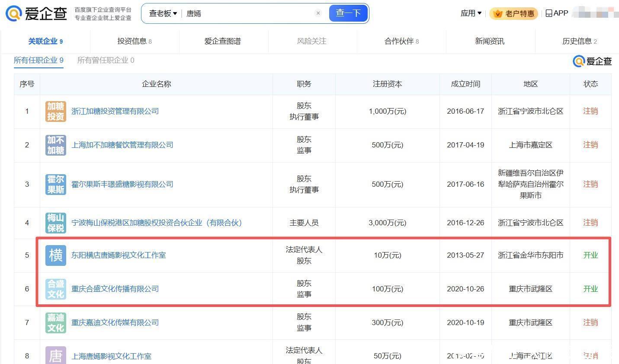Click the 梅山保税 company logo icon
The width and height of the screenshot is (619, 364).
coord(56,223)
